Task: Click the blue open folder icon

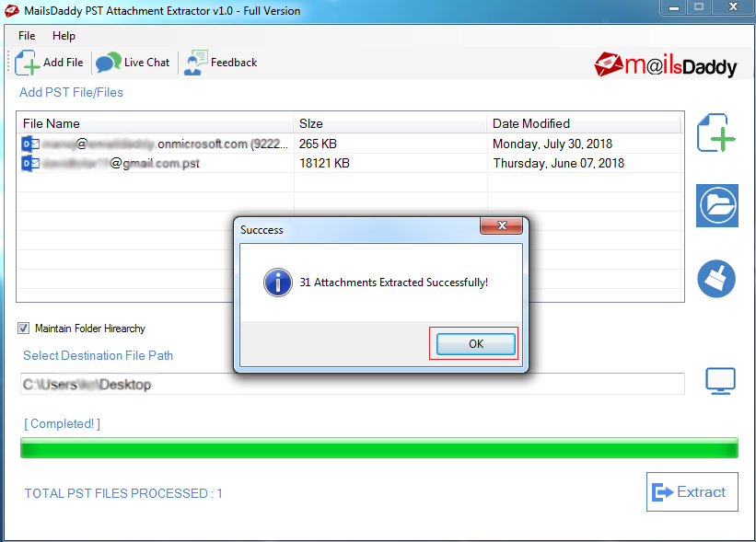Action: (717, 206)
